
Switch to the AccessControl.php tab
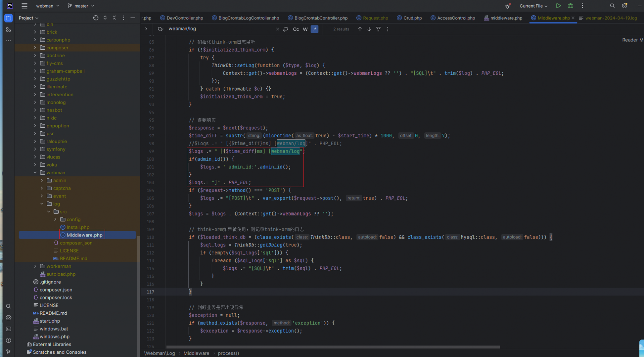coord(453,18)
